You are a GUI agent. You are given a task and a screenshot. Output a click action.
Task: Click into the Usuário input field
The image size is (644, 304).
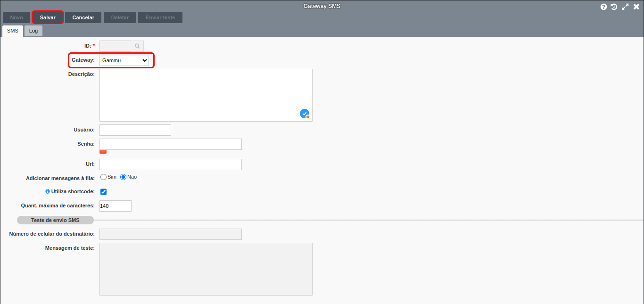pos(135,130)
